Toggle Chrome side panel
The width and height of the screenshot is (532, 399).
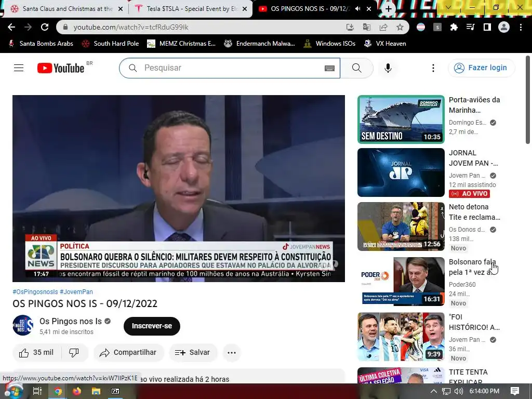[487, 27]
